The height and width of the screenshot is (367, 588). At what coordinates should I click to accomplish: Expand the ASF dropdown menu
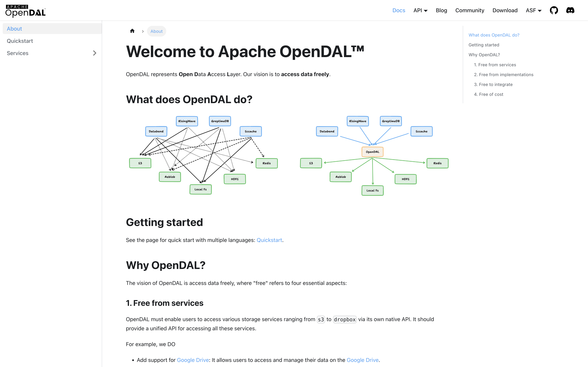[534, 10]
